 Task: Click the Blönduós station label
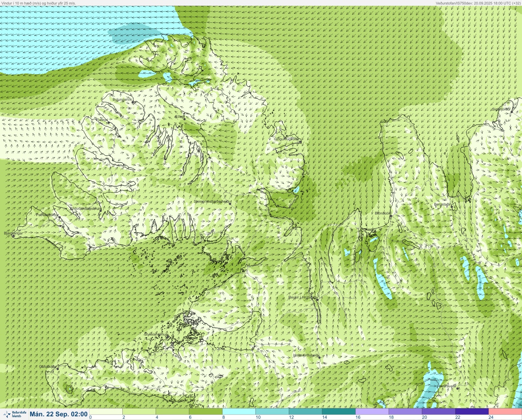[383, 213]
